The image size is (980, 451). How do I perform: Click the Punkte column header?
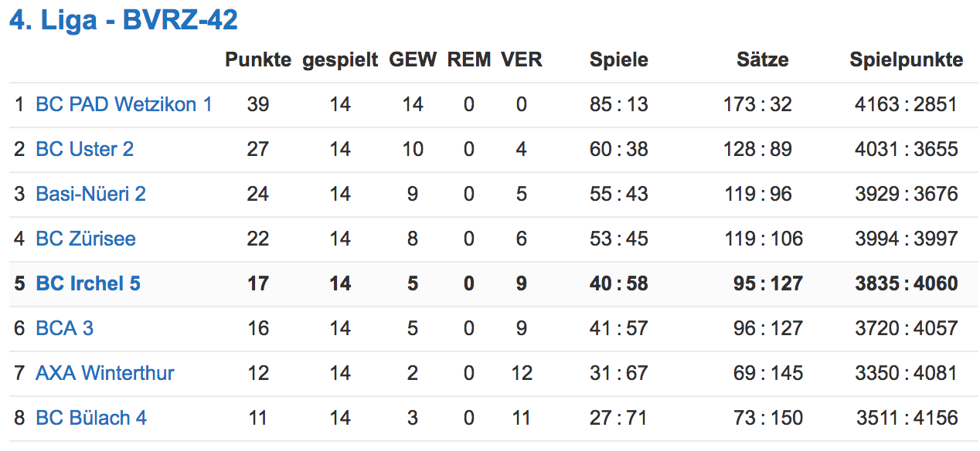click(258, 59)
